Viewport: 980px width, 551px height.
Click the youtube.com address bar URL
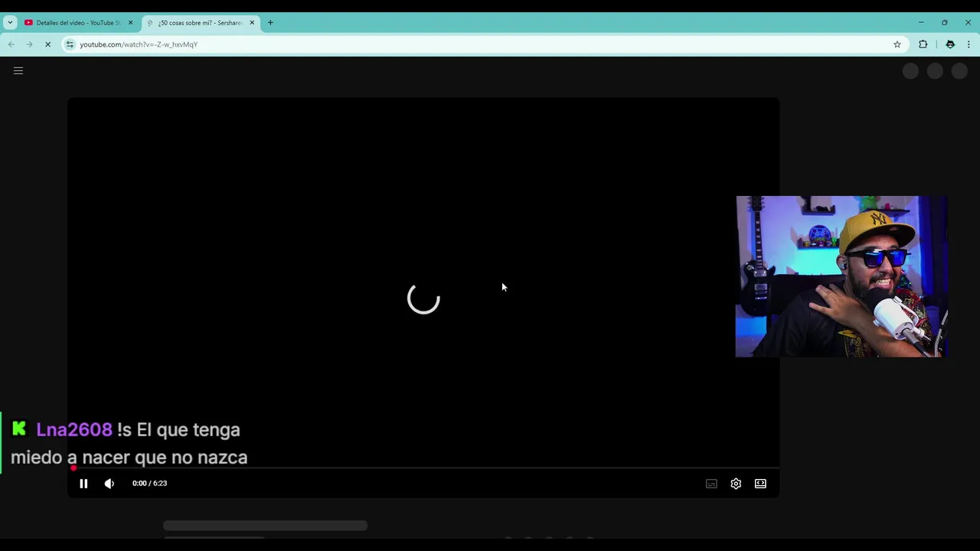pyautogui.click(x=139, y=44)
